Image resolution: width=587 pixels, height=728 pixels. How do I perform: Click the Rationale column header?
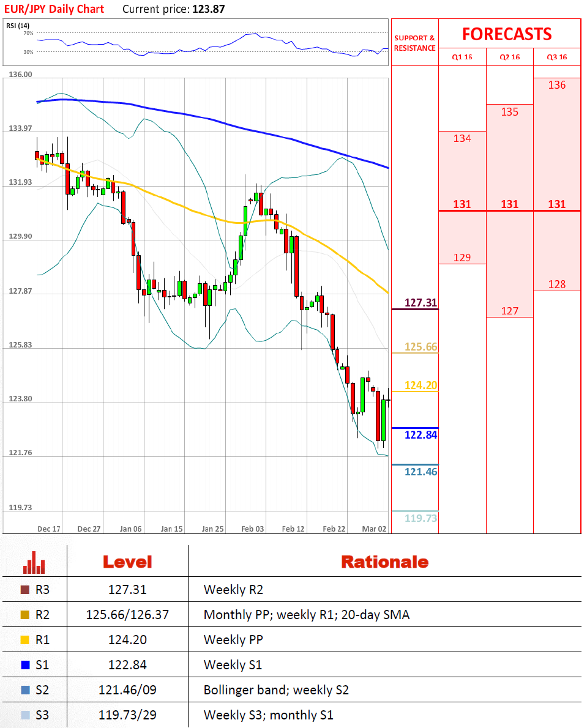(384, 562)
